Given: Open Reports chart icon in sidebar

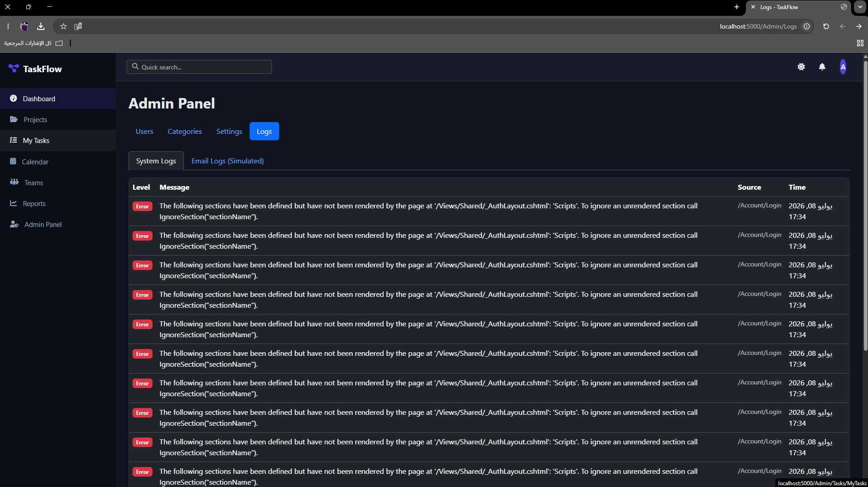Looking at the screenshot, I should tap(14, 203).
